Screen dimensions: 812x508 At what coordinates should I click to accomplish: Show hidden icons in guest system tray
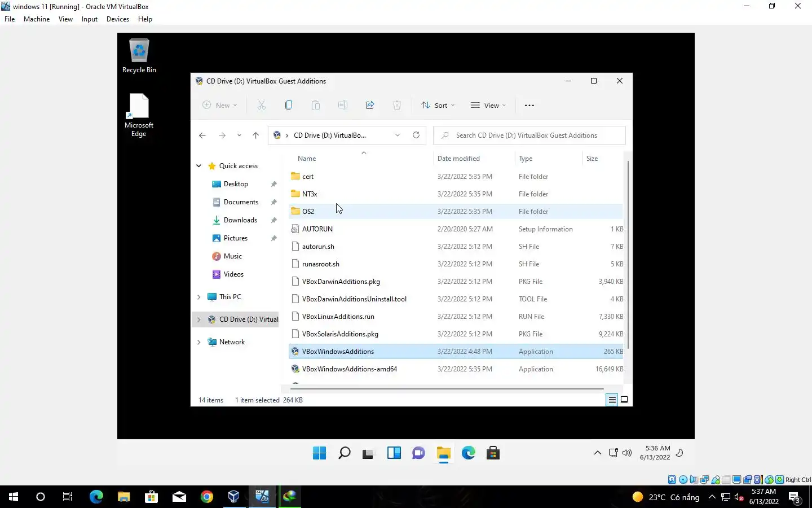[x=597, y=453]
